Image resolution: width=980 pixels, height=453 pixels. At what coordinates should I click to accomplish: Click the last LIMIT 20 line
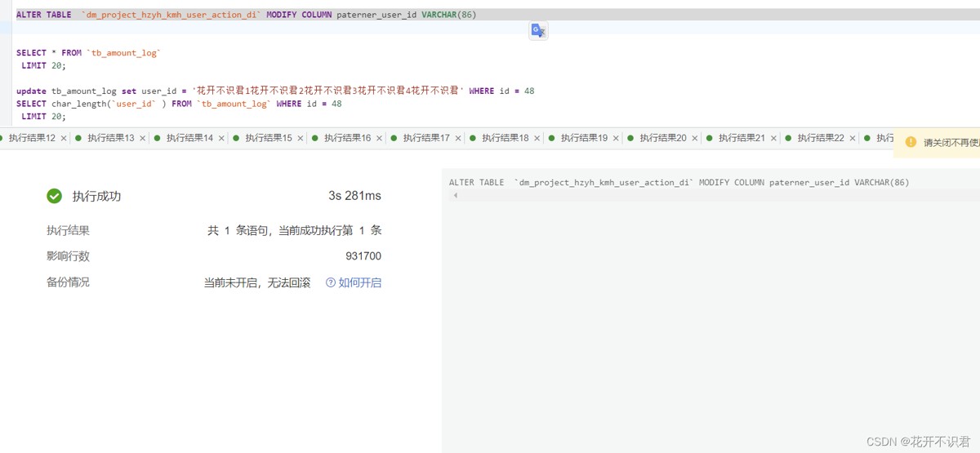coord(44,117)
